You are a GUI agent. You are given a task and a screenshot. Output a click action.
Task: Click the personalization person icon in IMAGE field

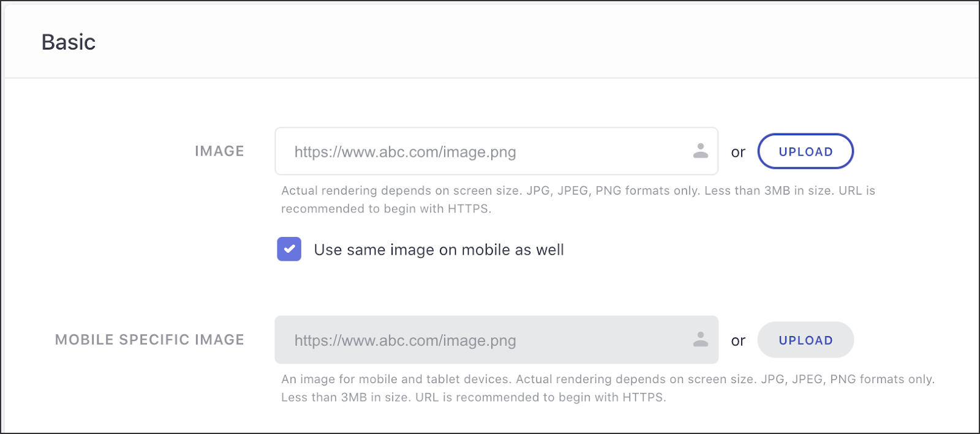pos(700,151)
